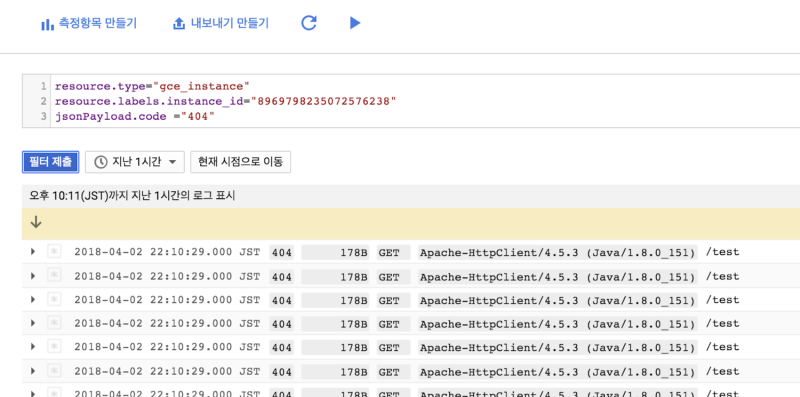Viewport: 800px width, 397px height.
Task: Click the bar chart icon beside 측정항목 만들기
Action: coord(47,24)
